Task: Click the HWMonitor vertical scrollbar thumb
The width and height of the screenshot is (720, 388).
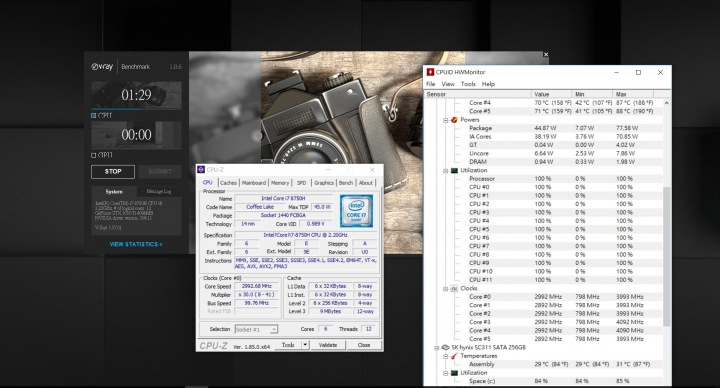Action: (666, 256)
